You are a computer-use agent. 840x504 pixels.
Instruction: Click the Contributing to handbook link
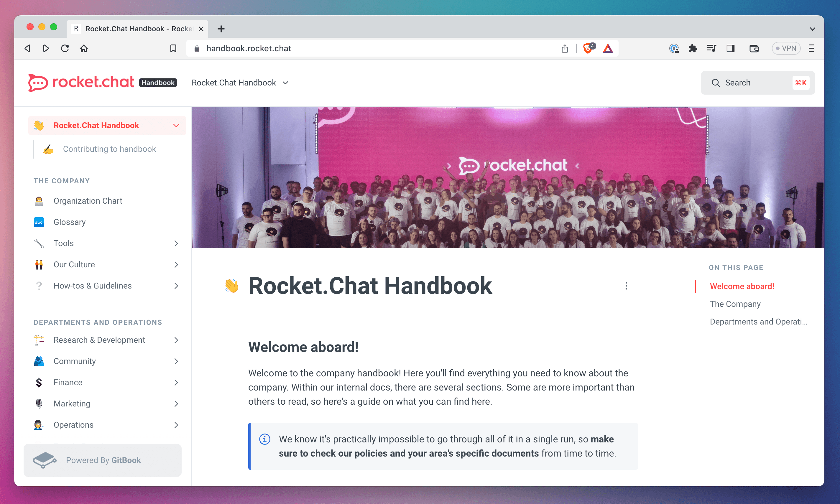109,148
